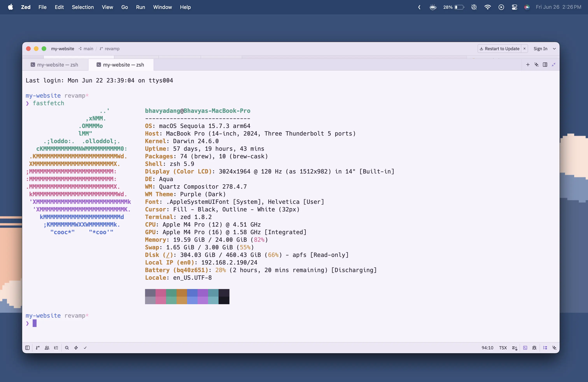Add a new terminal with plus icon
This screenshot has width=588, height=382.
click(x=528, y=65)
